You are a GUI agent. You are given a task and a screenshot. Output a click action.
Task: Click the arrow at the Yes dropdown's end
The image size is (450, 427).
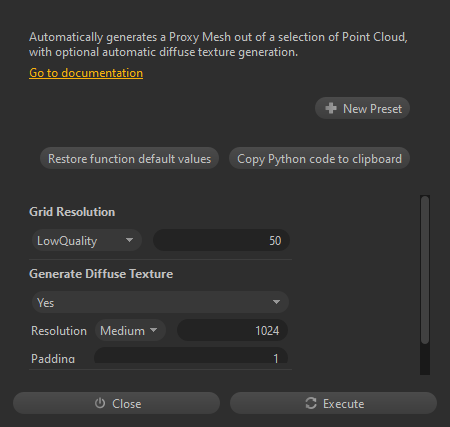(276, 302)
